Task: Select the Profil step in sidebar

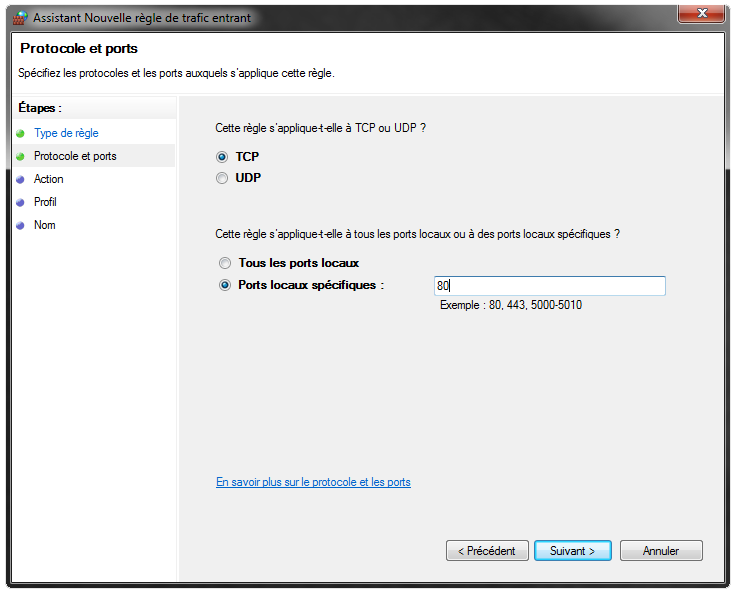Action: coord(45,202)
